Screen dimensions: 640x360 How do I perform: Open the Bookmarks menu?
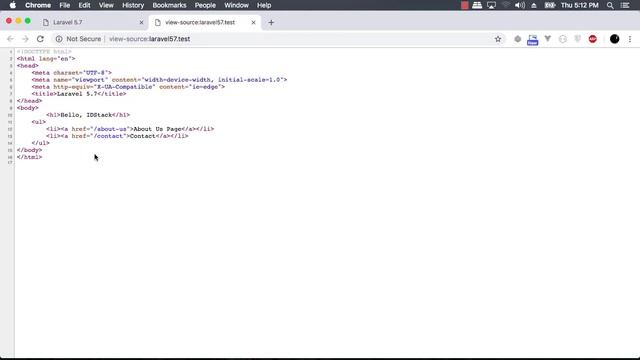tap(169, 5)
